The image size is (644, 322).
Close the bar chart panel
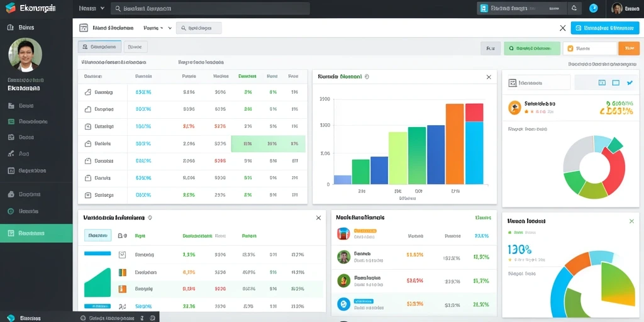click(488, 77)
